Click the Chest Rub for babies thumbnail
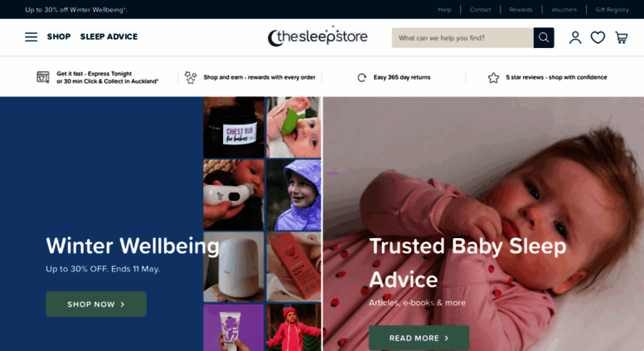The image size is (644, 351). 234,128
